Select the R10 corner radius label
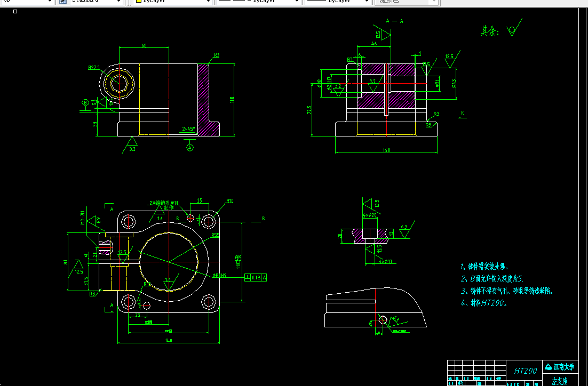Image resolution: width=588 pixels, height=386 pixels. click(x=229, y=201)
